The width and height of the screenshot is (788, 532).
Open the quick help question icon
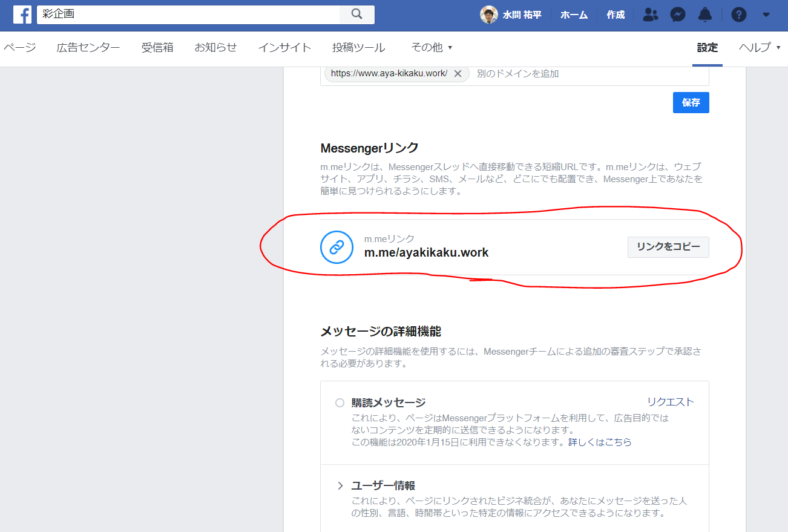738,15
